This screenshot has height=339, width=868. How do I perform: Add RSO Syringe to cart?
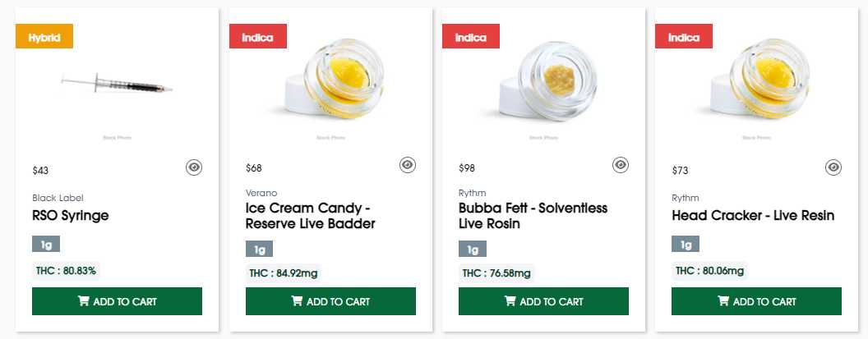(x=117, y=301)
